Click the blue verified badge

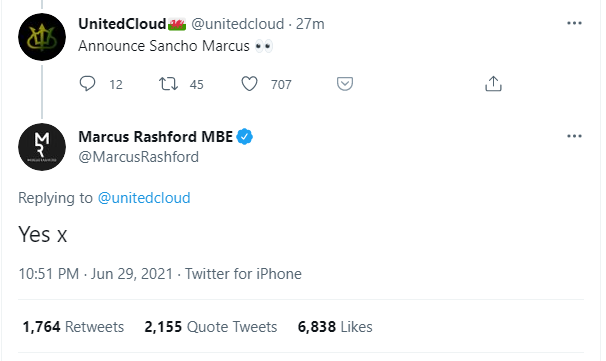(x=244, y=137)
